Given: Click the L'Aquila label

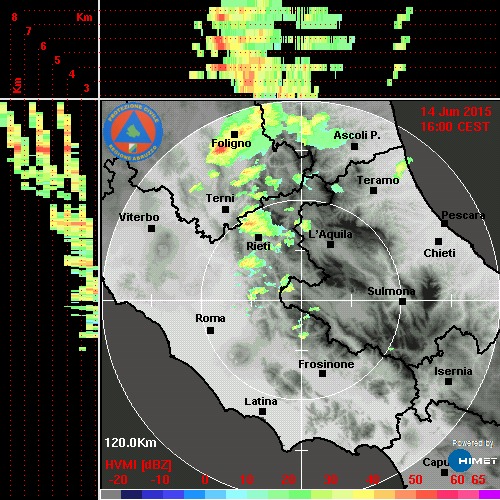Looking at the screenshot, I should [330, 234].
